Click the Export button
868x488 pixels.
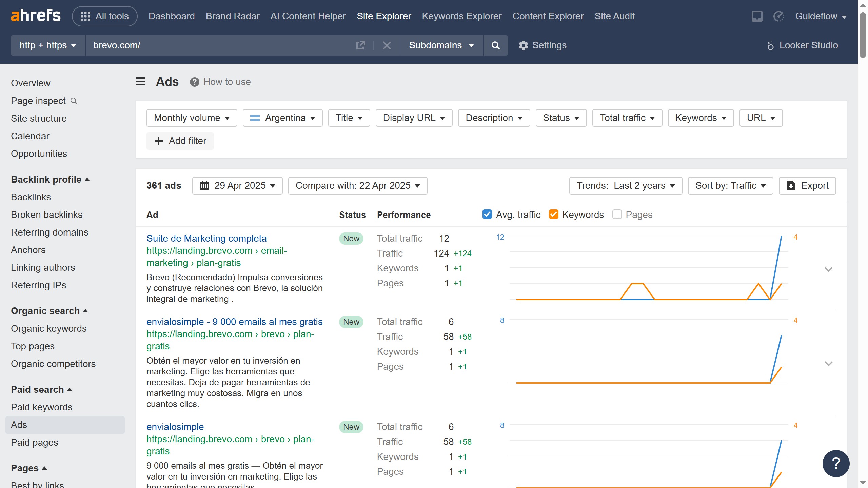807,186
